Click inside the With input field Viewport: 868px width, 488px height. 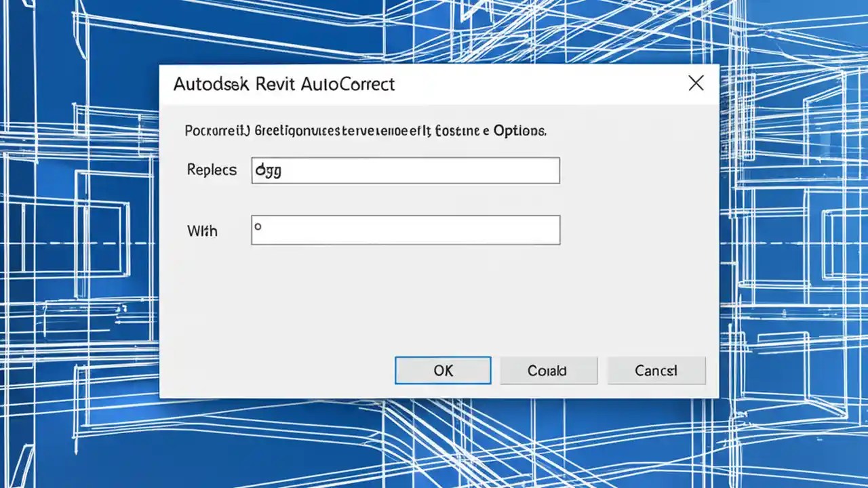(405, 230)
